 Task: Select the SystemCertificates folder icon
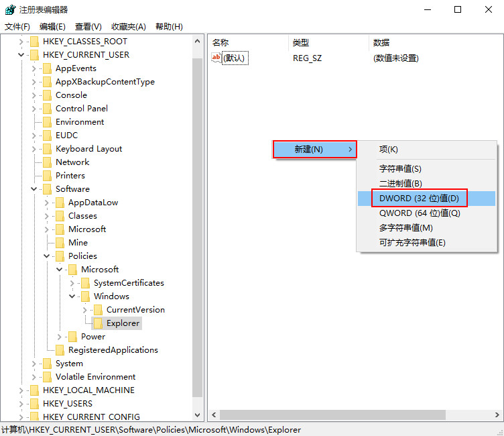pos(85,283)
